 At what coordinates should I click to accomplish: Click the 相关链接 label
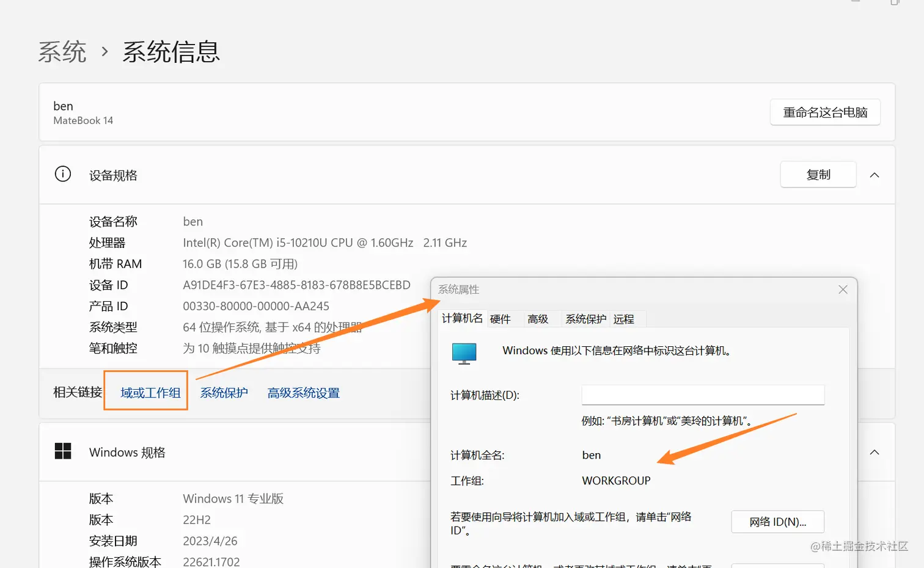pos(78,392)
